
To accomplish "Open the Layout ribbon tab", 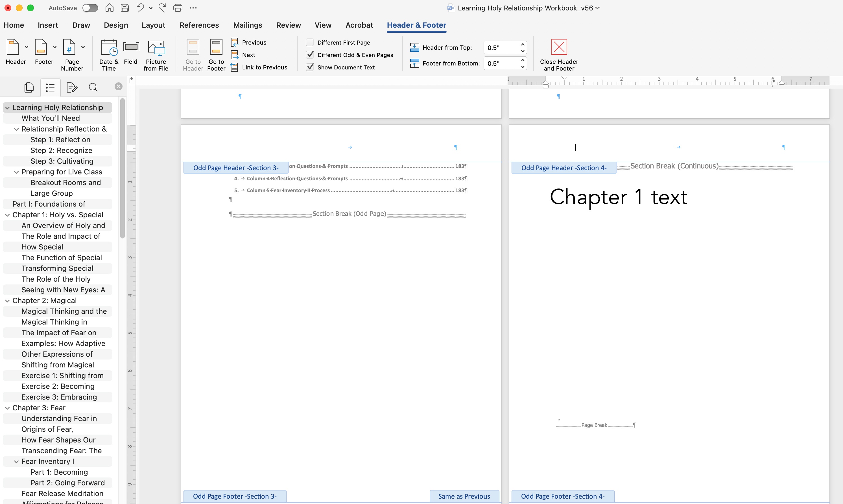I will [x=153, y=25].
